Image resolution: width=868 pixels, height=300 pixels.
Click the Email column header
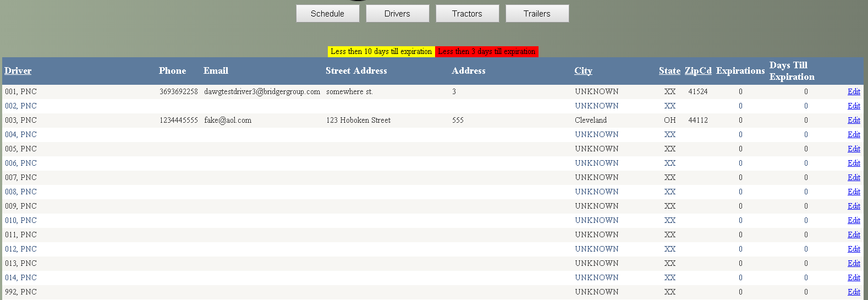[216, 70]
